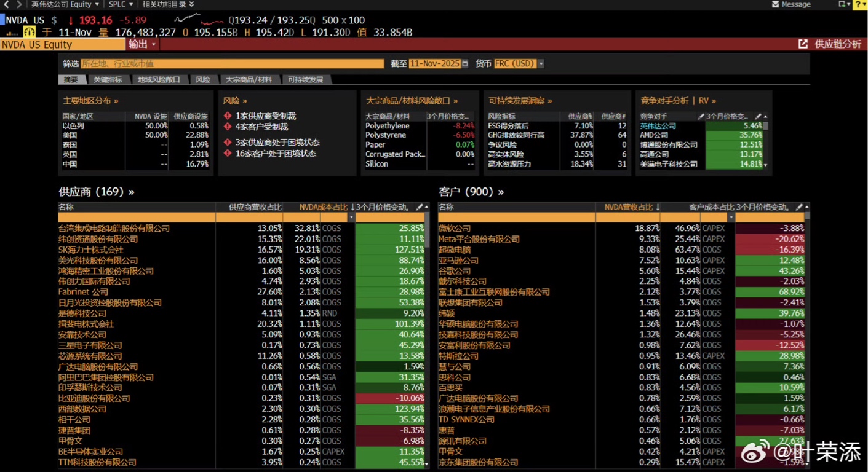The width and height of the screenshot is (868, 472).
Task: Click pencil edit icon in supplier table header
Action: tap(420, 207)
